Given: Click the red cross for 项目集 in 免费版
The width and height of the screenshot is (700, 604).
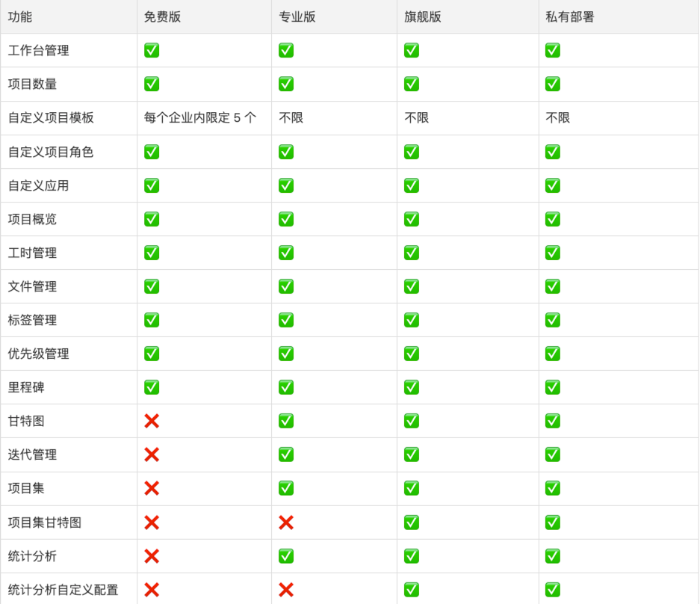Looking at the screenshot, I should [x=152, y=488].
